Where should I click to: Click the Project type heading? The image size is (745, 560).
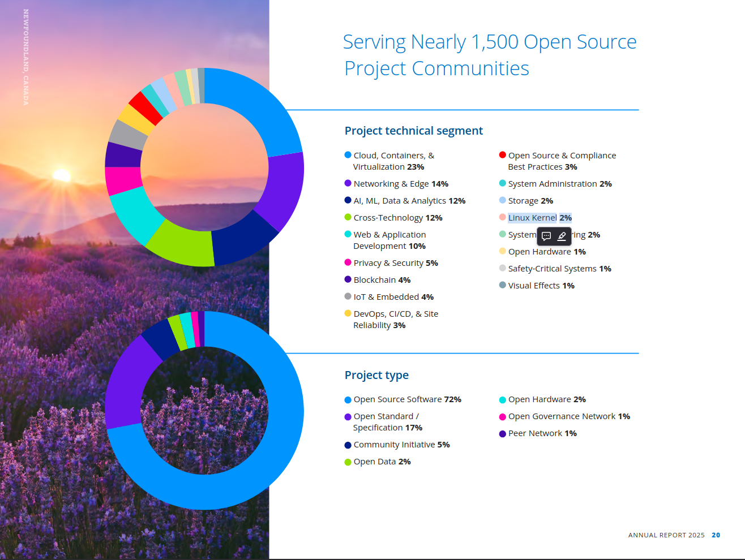[376, 375]
